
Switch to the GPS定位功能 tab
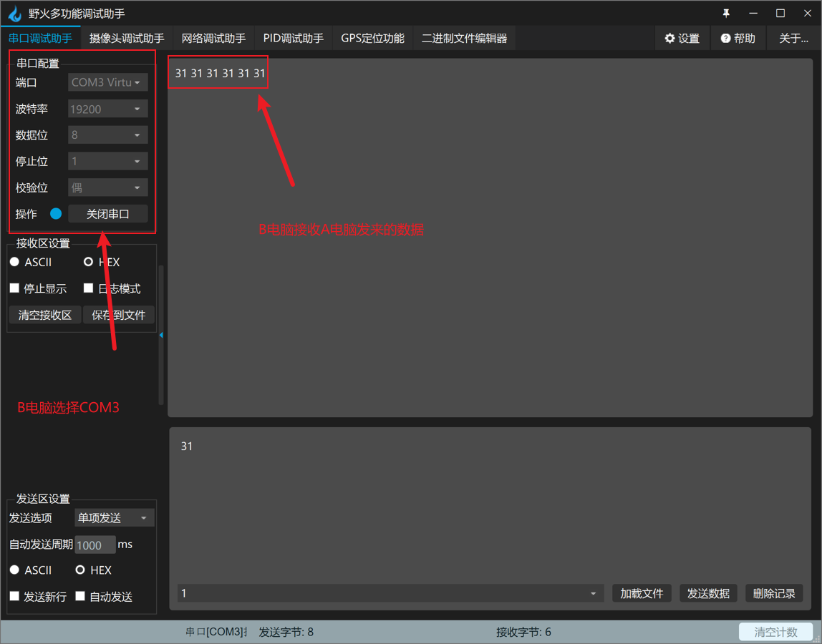[373, 38]
